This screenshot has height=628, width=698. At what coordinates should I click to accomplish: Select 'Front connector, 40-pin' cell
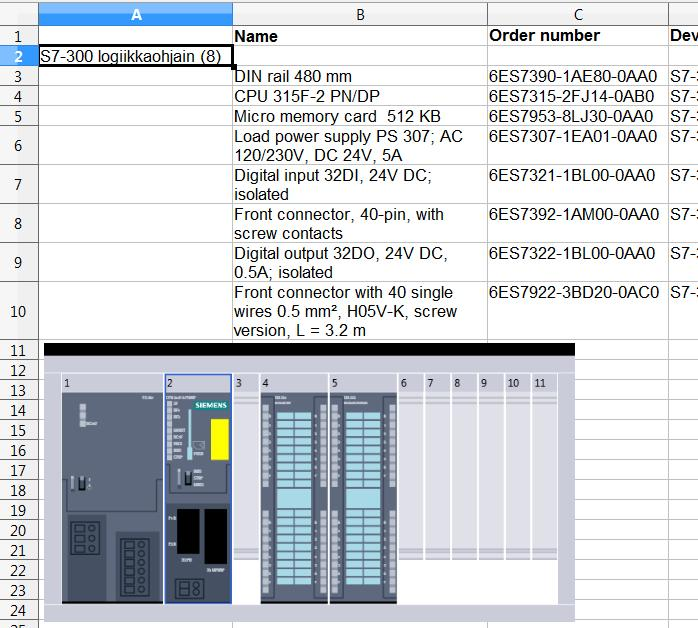click(x=360, y=223)
